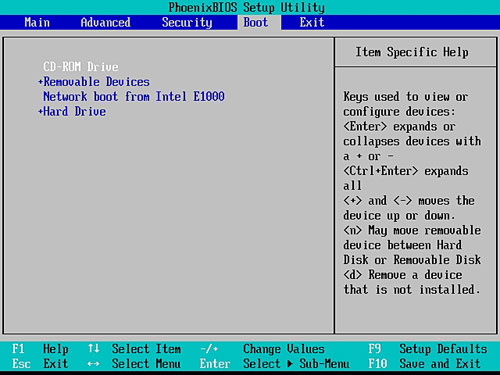Click the F9 Setup Defaults hint
Viewport: 500px width, 375px height.
(x=428, y=349)
